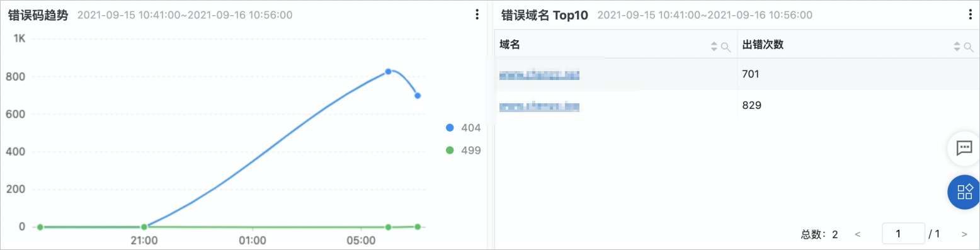The height and width of the screenshot is (250, 980).
Task: Search within the 域名 column
Action: [726, 46]
